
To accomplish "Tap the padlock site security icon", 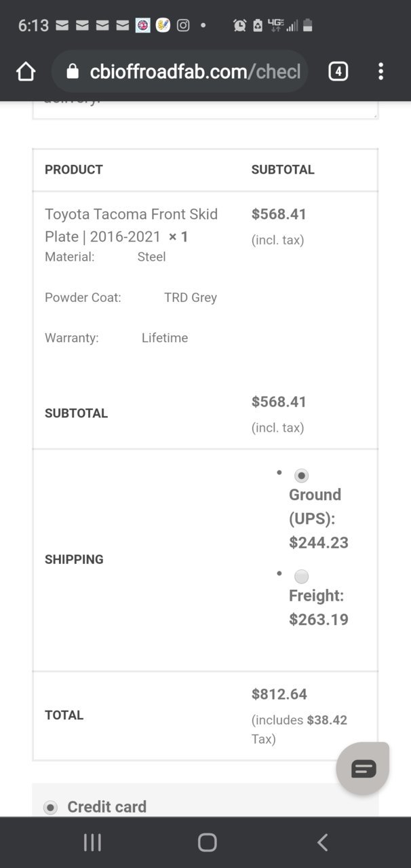I will (74, 72).
